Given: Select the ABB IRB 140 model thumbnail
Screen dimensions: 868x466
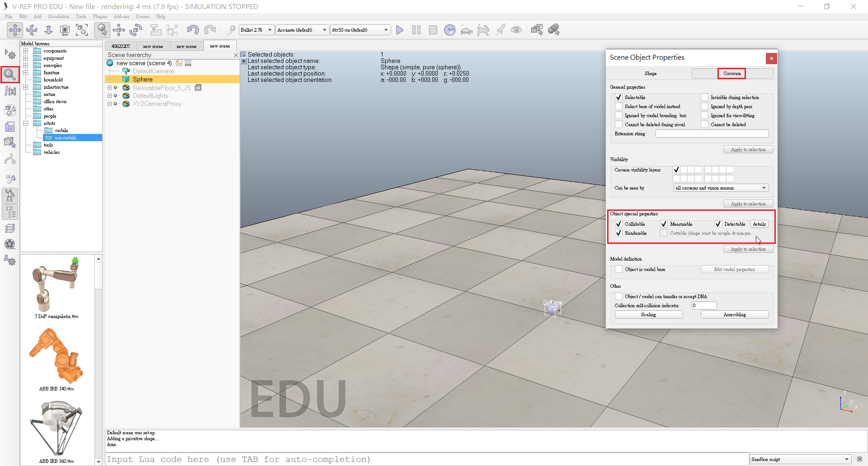Looking at the screenshot, I should [x=57, y=357].
